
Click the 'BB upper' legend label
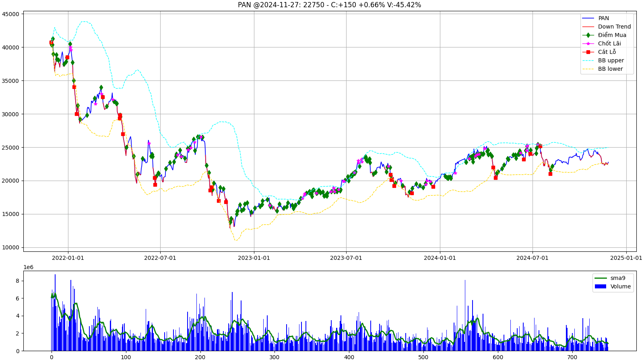(x=611, y=61)
